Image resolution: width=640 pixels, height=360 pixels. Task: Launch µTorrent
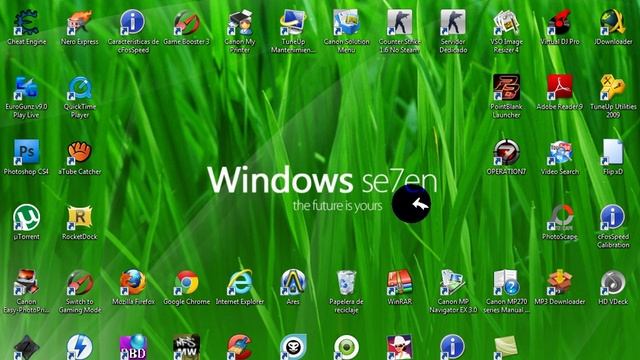27,217
